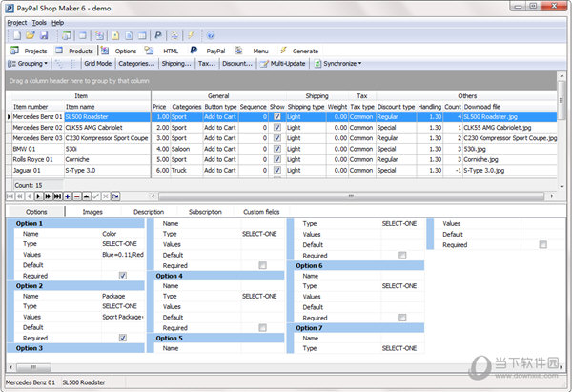Open the Menu section in navigation bar
The image size is (572, 392).
click(x=252, y=51)
